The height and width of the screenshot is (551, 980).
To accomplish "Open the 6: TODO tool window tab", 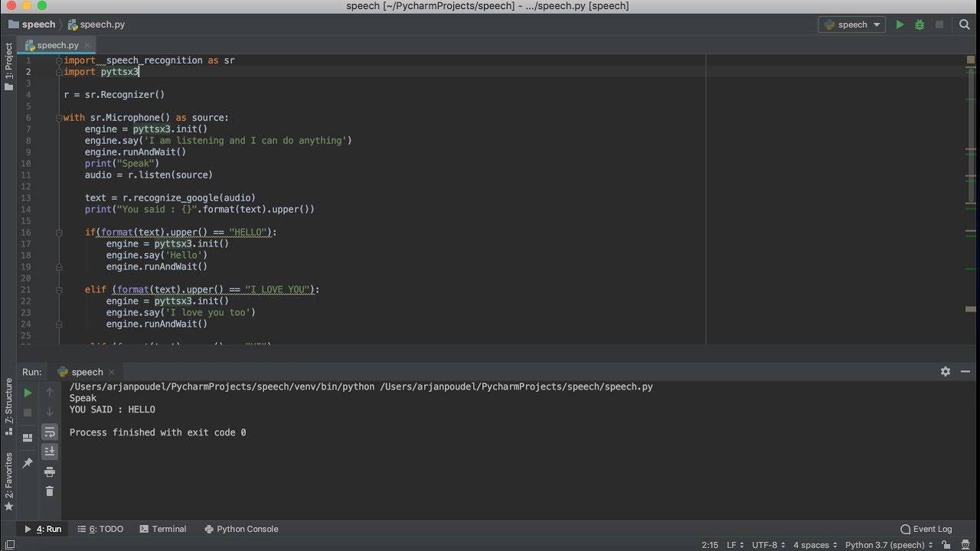I will [x=100, y=529].
